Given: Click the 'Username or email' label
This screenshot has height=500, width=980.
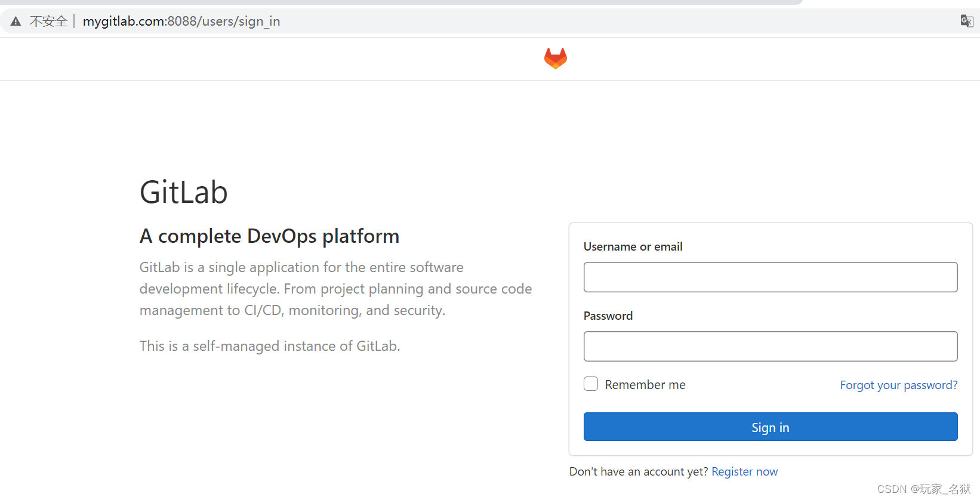Looking at the screenshot, I should (633, 246).
